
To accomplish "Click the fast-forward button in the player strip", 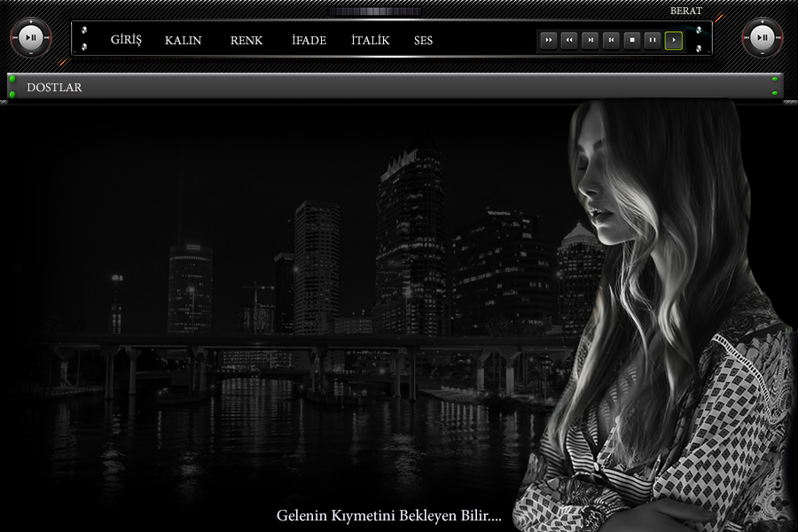I will [x=548, y=40].
